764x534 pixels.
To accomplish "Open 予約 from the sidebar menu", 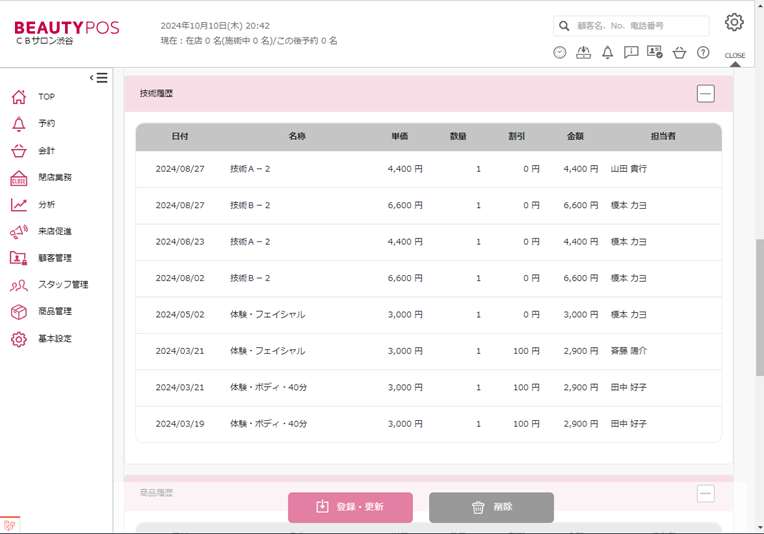I will pyautogui.click(x=46, y=124).
